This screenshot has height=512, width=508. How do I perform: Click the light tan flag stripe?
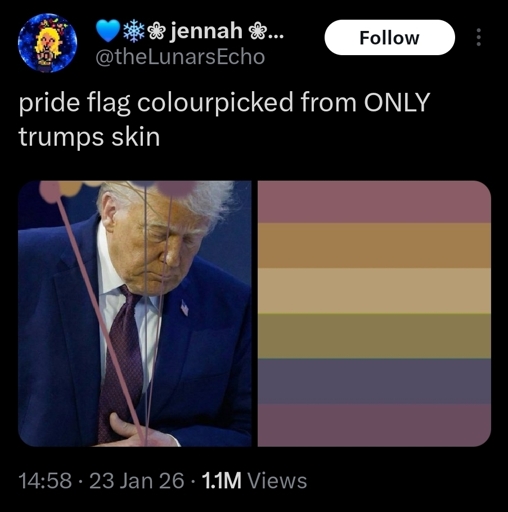[x=374, y=291]
